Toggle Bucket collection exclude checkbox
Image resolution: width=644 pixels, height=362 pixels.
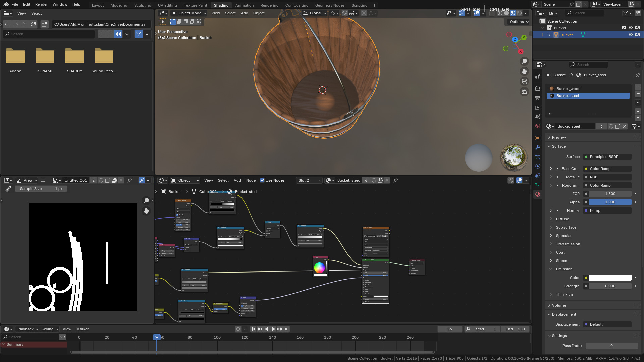coord(624,28)
